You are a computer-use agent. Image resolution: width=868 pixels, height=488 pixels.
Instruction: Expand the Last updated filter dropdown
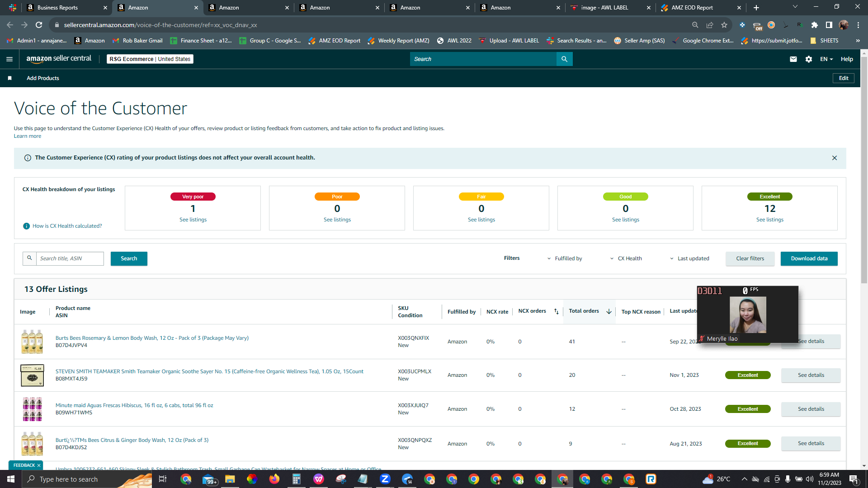[x=689, y=258]
